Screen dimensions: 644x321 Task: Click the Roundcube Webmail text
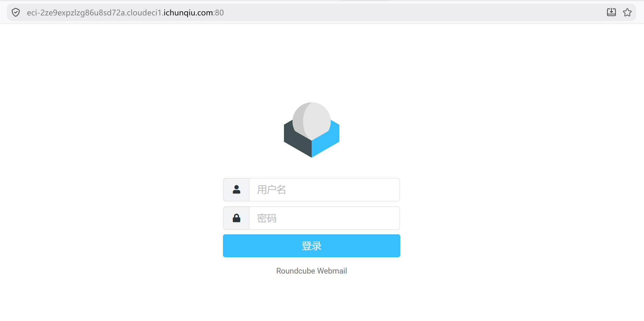pos(312,271)
